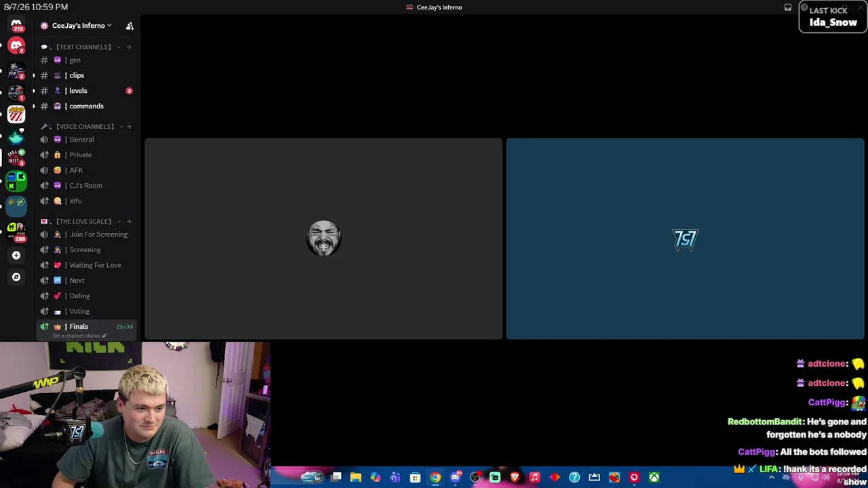Open File Explorer from taskbar
Viewport: 868px width, 488px height.
[x=355, y=478]
